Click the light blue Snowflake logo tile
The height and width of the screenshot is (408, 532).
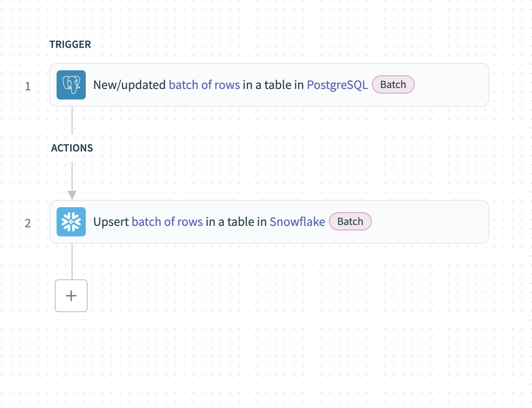71,221
